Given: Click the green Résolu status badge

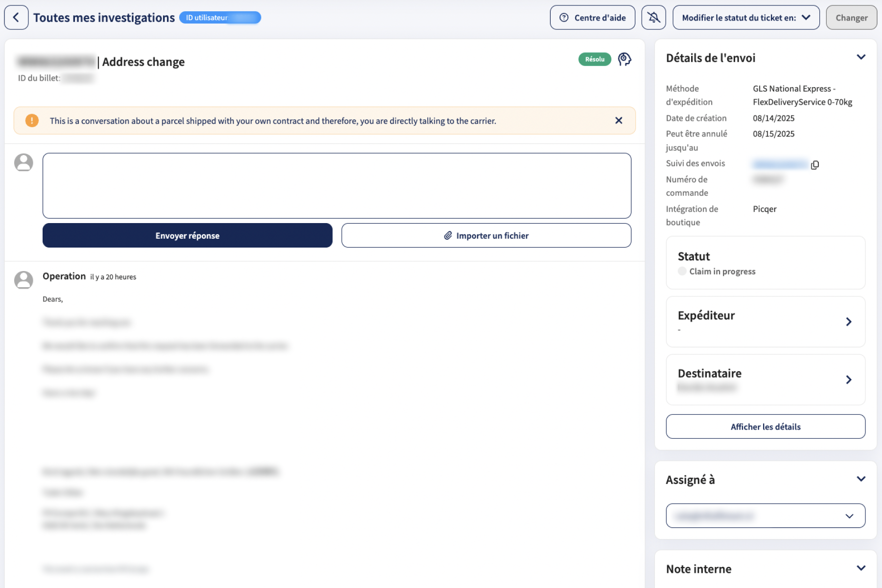Looking at the screenshot, I should point(595,59).
